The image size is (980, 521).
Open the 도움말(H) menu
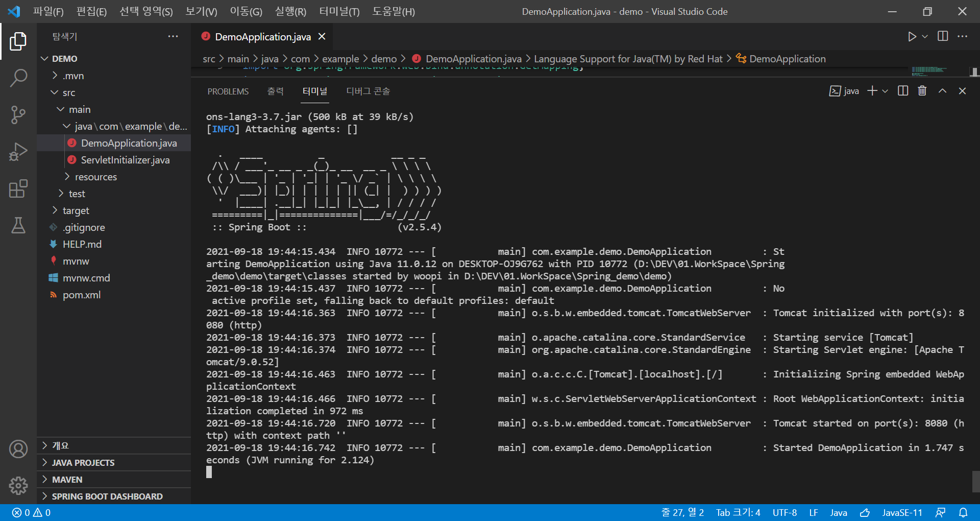pos(394,11)
